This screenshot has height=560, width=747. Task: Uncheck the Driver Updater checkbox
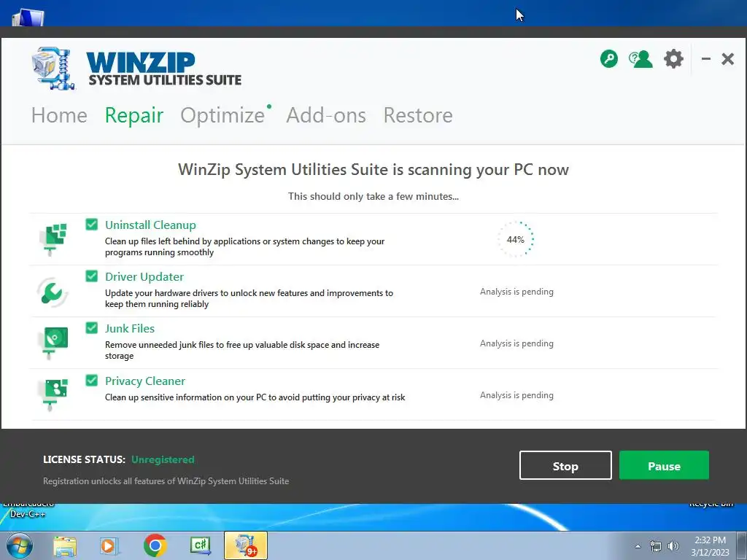pyautogui.click(x=91, y=276)
